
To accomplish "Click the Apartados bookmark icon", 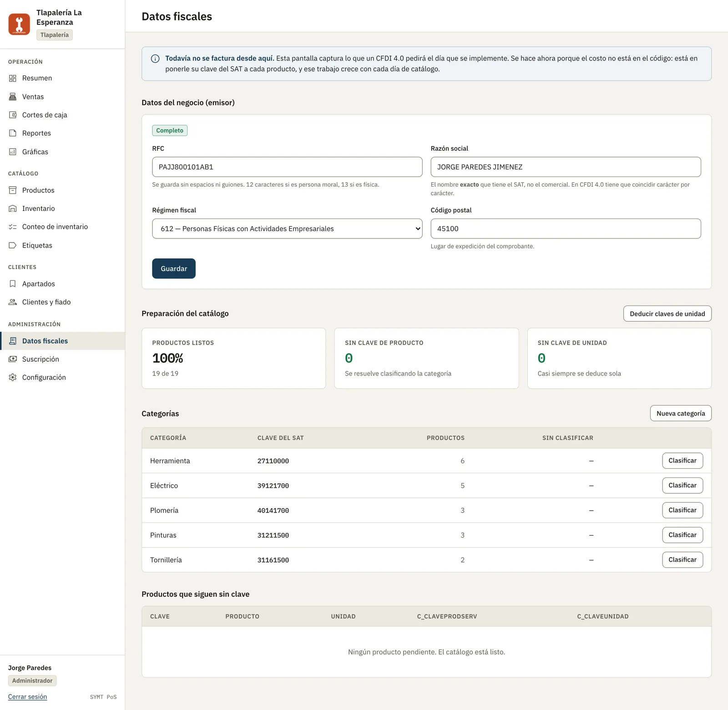I will (13, 284).
